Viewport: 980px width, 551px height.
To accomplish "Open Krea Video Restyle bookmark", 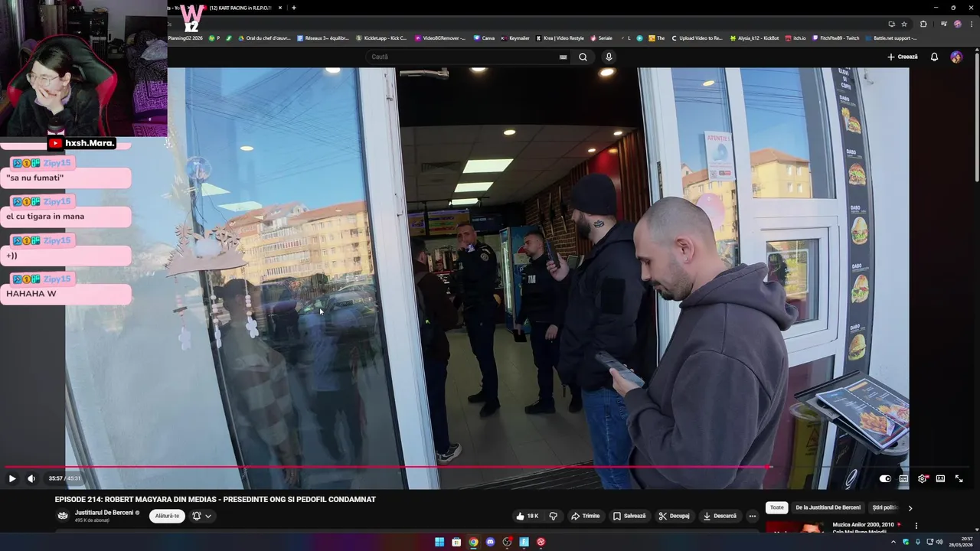I will (560, 38).
